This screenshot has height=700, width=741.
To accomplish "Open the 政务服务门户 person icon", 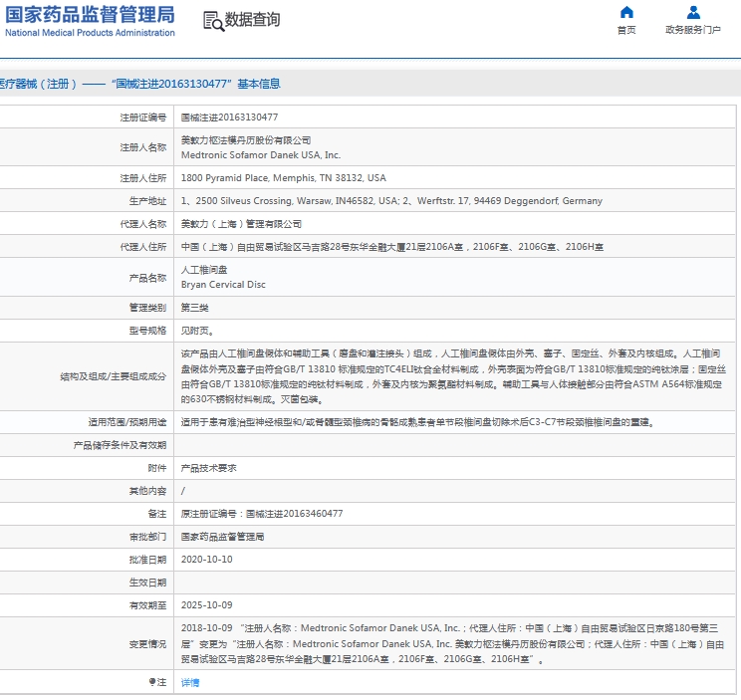I will [693, 12].
